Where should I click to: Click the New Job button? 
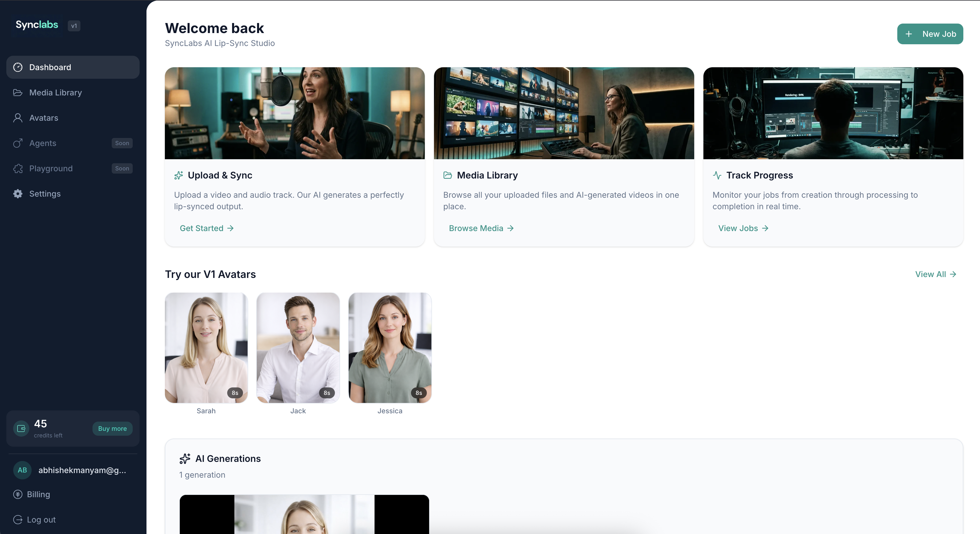(930, 34)
